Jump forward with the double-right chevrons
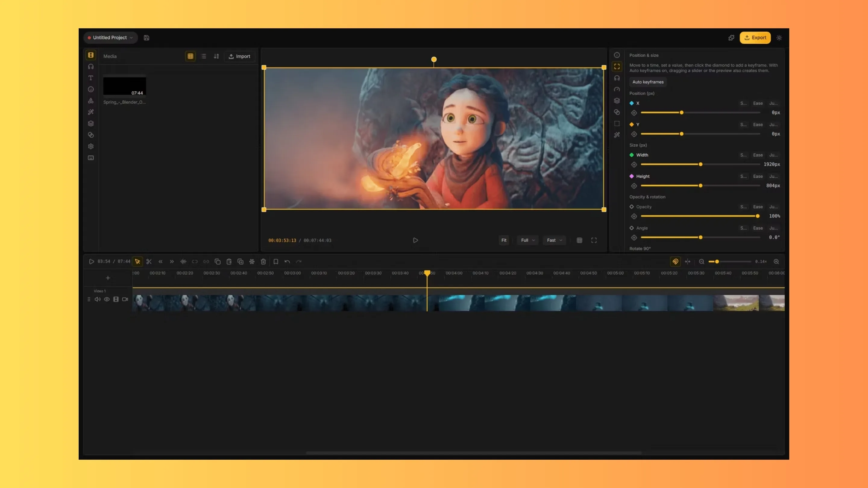The height and width of the screenshot is (488, 868). [x=172, y=261]
